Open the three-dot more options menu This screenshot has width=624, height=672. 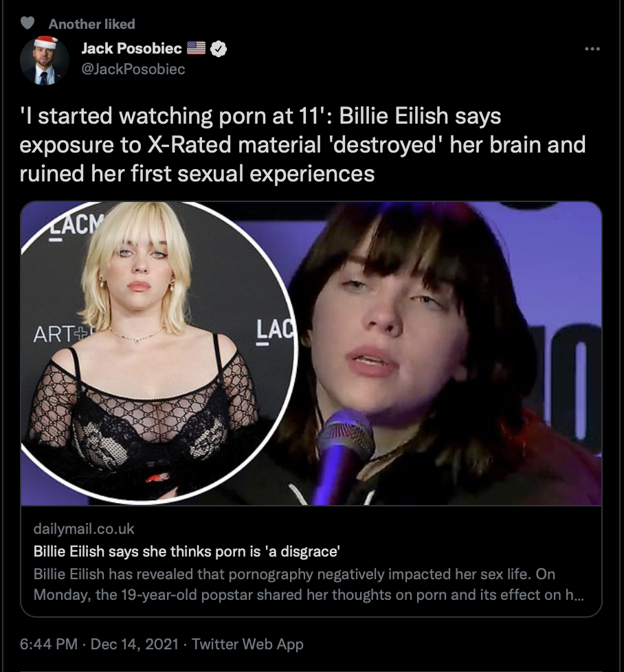coord(592,49)
